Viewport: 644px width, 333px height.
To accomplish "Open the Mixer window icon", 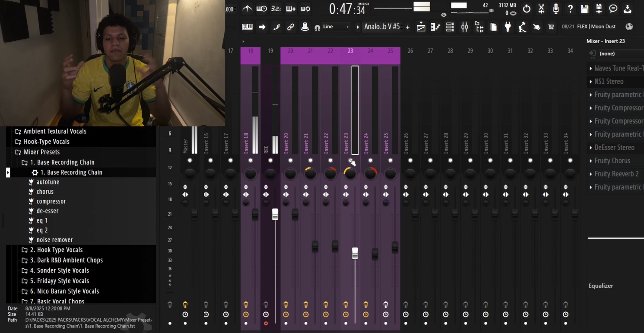I will 464,27.
